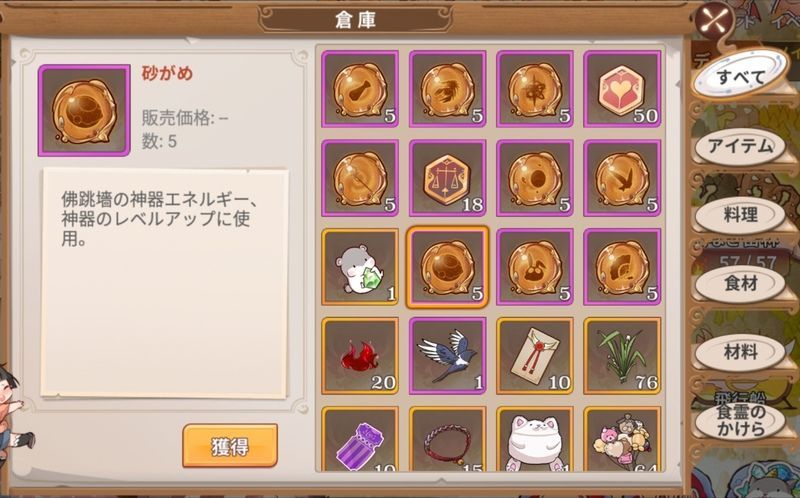Select the drumstick emblem artifact energy item
The height and width of the screenshot is (498, 800).
tap(360, 89)
